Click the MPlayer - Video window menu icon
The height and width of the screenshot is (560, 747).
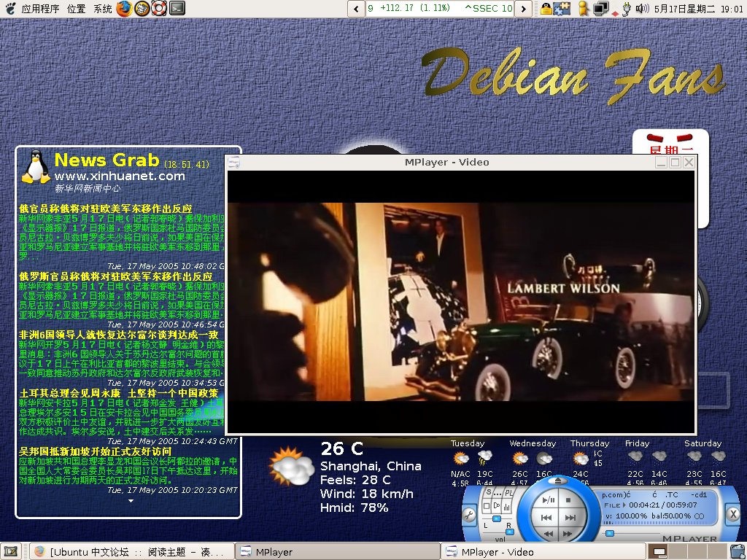point(233,163)
